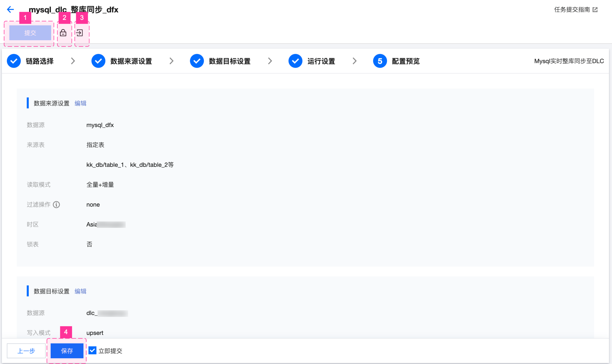Click the 链路选择 checkmark circle
The height and width of the screenshot is (364, 612).
(14, 61)
